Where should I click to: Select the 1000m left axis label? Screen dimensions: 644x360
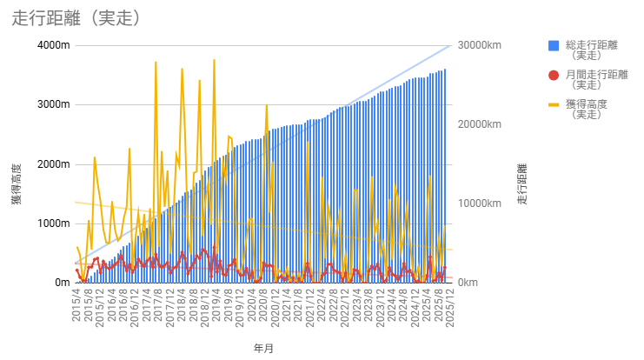[x=52, y=223]
